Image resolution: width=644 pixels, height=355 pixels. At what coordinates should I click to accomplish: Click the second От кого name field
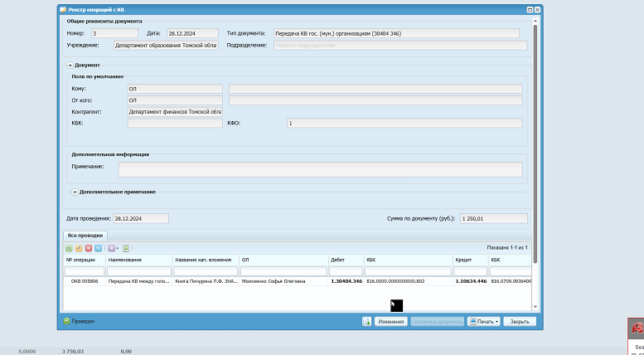[375, 100]
